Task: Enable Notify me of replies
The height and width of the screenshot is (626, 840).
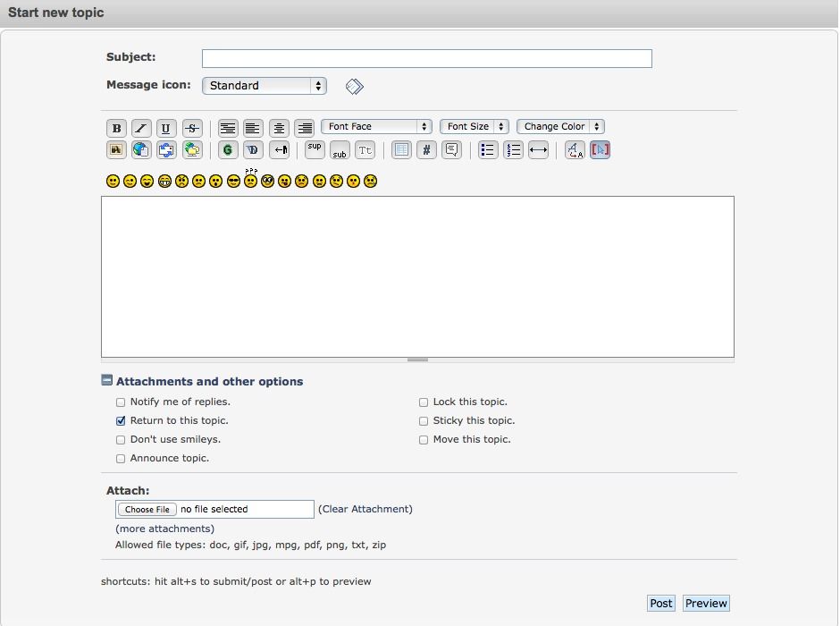Action: point(121,402)
